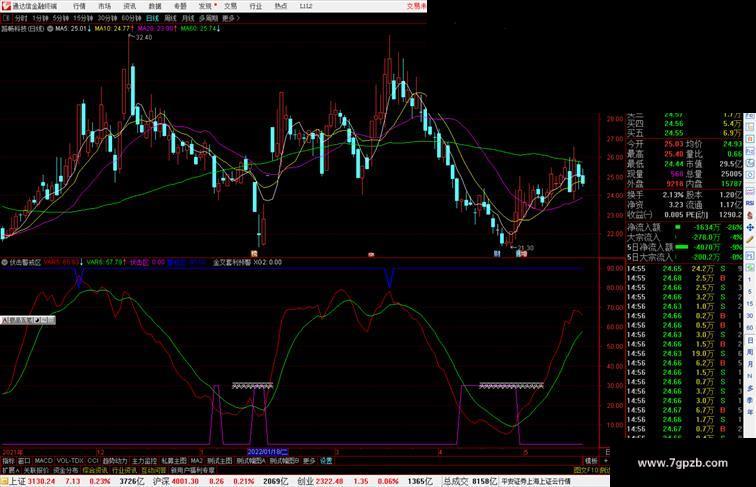The width and height of the screenshot is (756, 487).
Task: Open the 资金分布 tab
Action: 66,470
